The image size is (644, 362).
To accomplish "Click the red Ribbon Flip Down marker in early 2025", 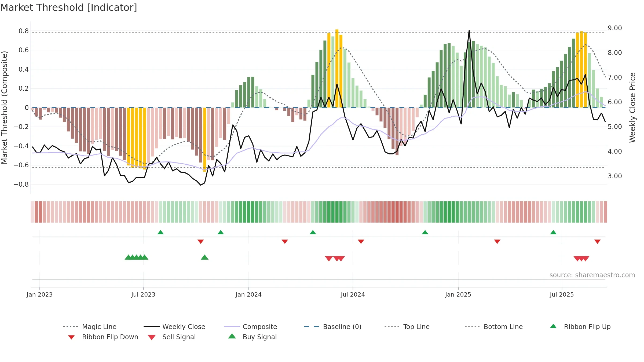I will point(497,242).
